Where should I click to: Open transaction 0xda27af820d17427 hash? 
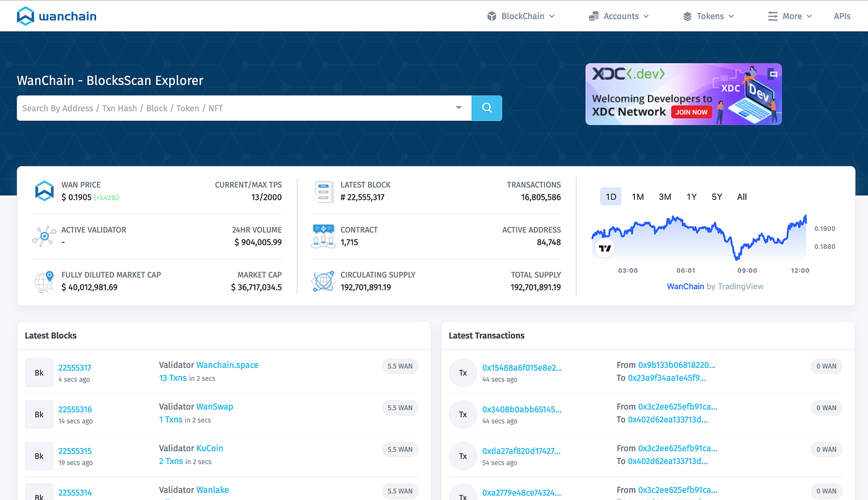(522, 451)
